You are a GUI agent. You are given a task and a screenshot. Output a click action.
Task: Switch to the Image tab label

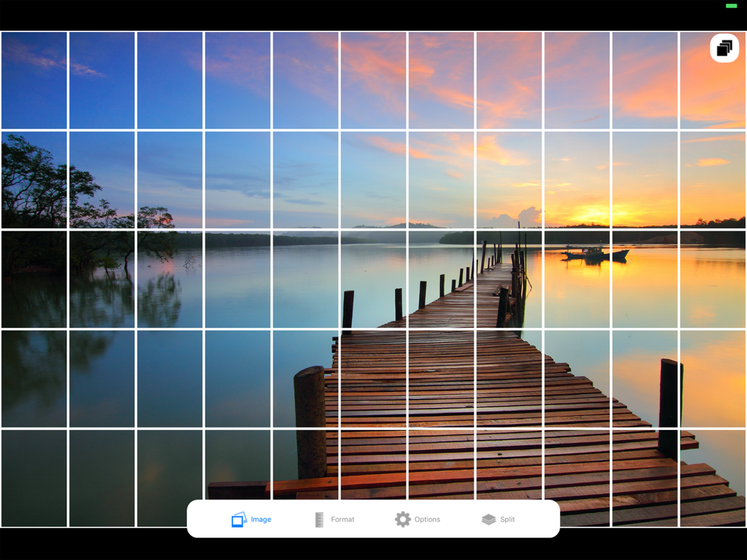point(261,519)
